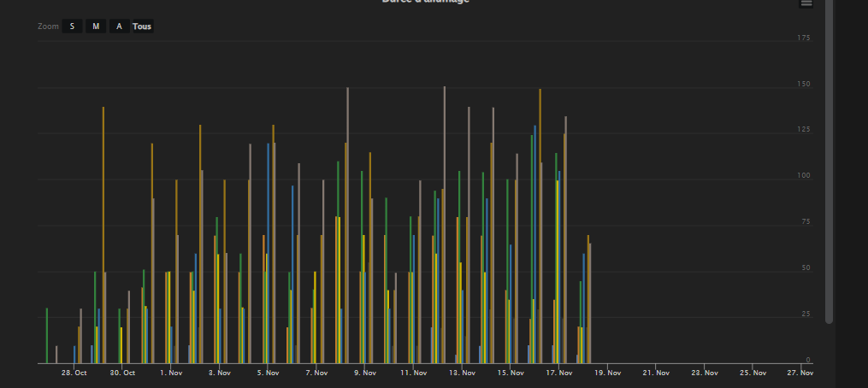Click the Zoom label text
Viewport: 868px width, 388px height.
tap(48, 26)
